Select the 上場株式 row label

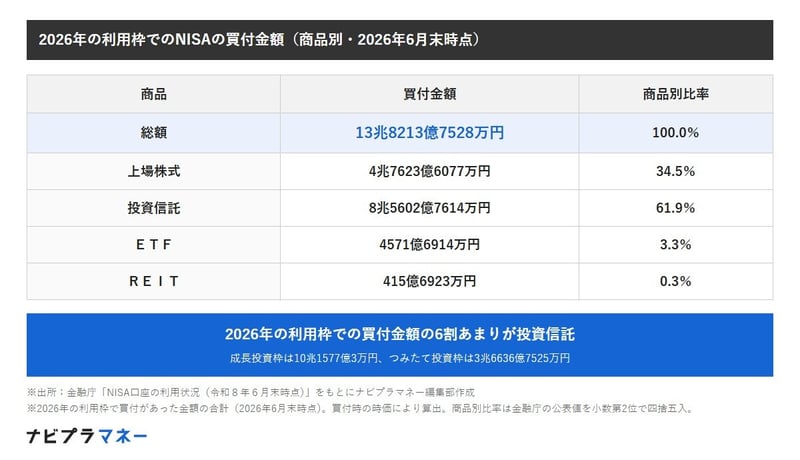click(154, 171)
